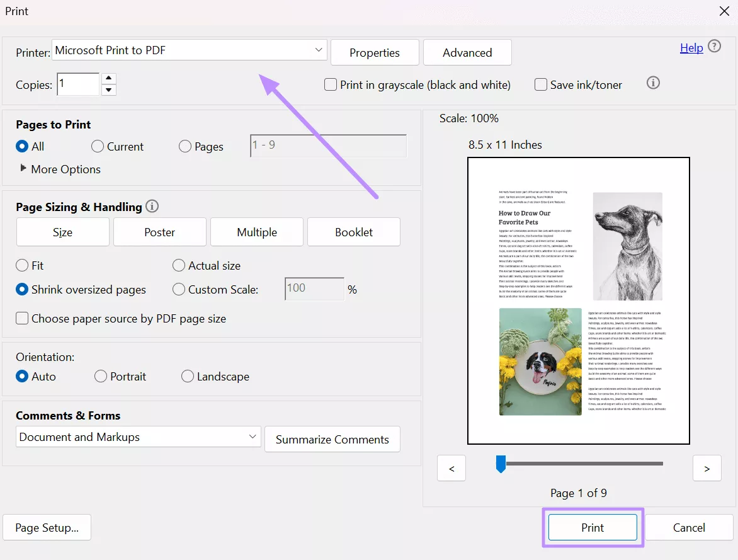This screenshot has width=738, height=560.
Task: Open Help via the question mark icon
Action: [x=715, y=47]
